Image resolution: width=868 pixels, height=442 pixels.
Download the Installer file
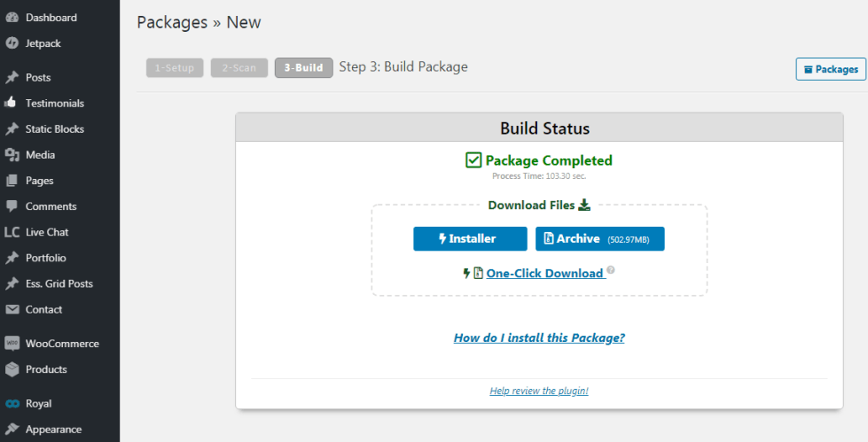470,238
